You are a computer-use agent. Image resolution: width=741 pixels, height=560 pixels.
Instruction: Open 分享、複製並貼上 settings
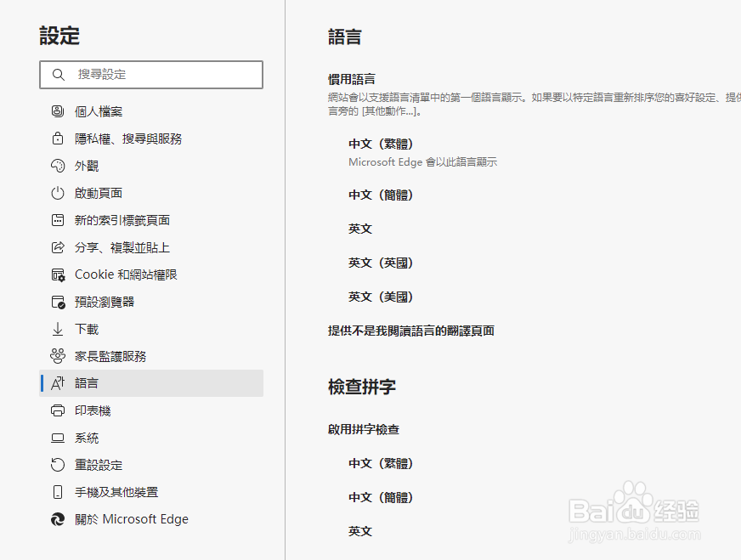151,247
